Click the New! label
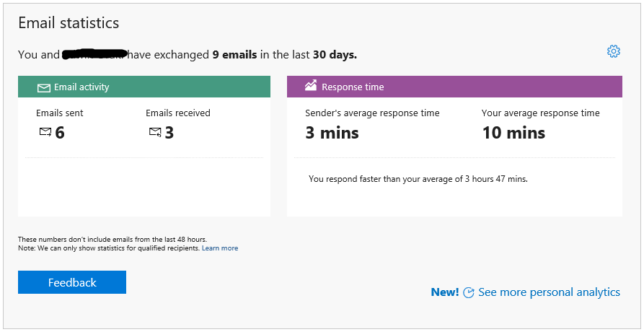Image resolution: width=644 pixels, height=332 pixels. point(445,292)
